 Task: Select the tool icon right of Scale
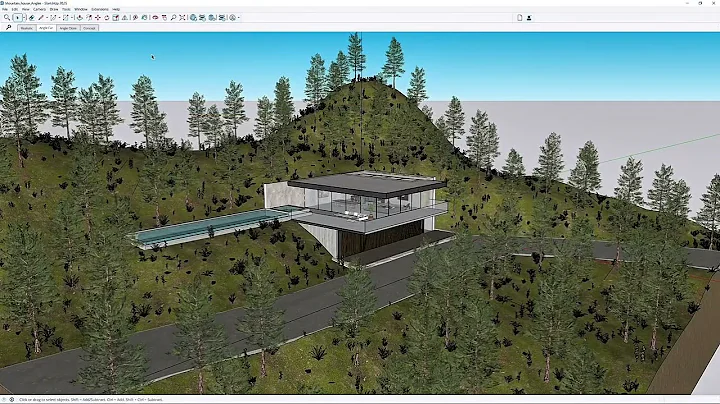124,17
